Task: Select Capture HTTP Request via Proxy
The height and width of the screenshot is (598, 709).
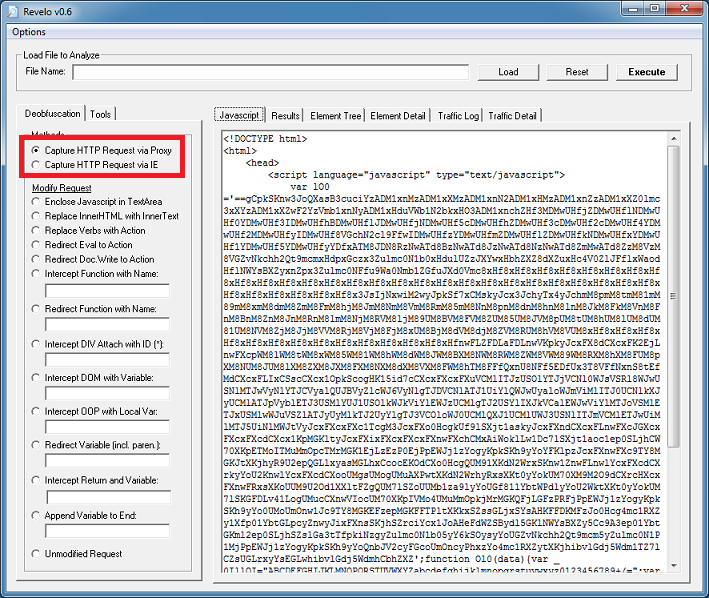Action: click(x=38, y=149)
